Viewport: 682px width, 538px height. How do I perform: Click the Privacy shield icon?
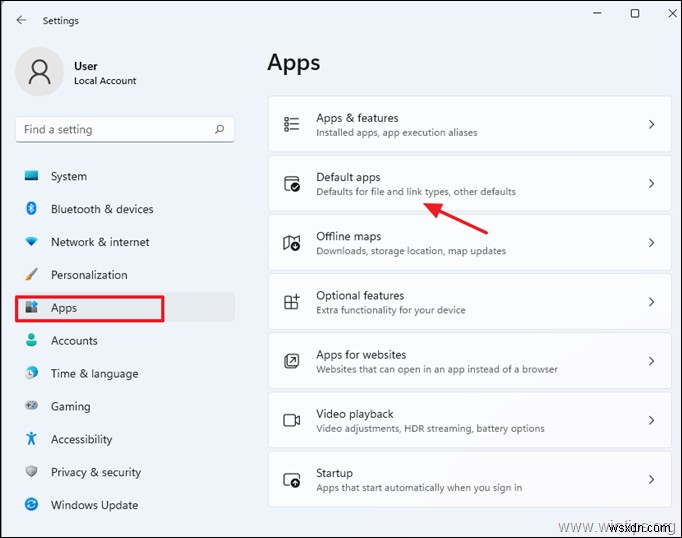31,471
